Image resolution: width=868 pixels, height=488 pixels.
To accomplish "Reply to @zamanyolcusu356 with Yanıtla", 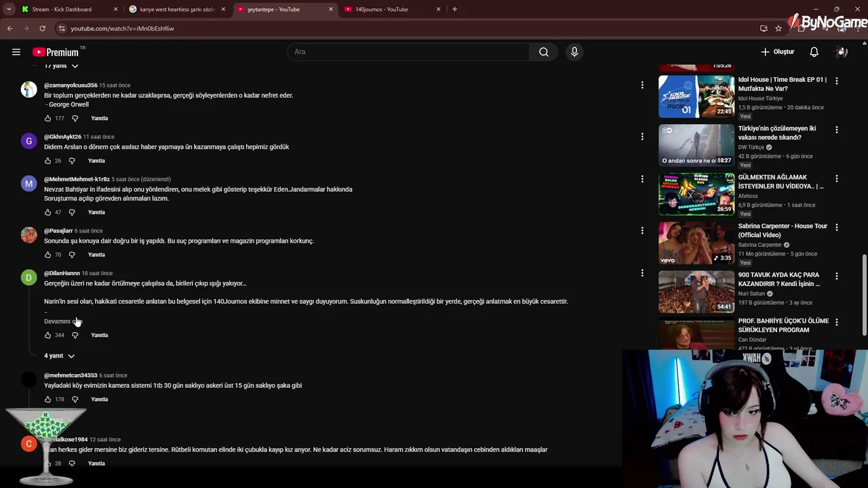I will coord(99,118).
